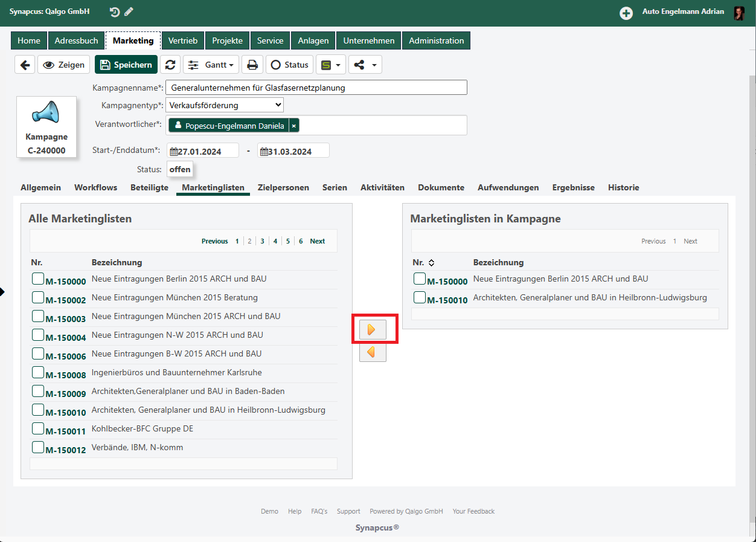Image resolution: width=756 pixels, height=542 pixels.
Task: Click the printer icon in toolbar
Action: [x=252, y=65]
